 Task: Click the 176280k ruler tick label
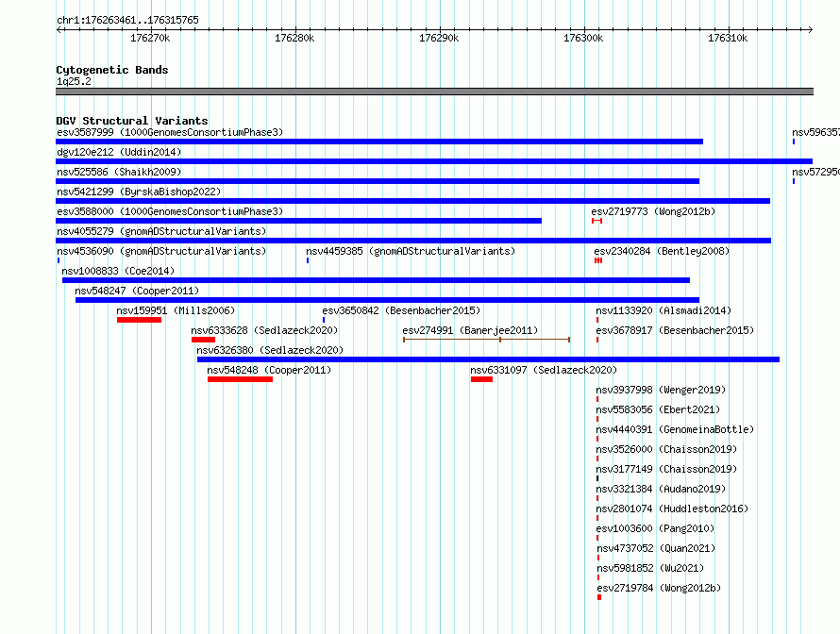(x=294, y=38)
